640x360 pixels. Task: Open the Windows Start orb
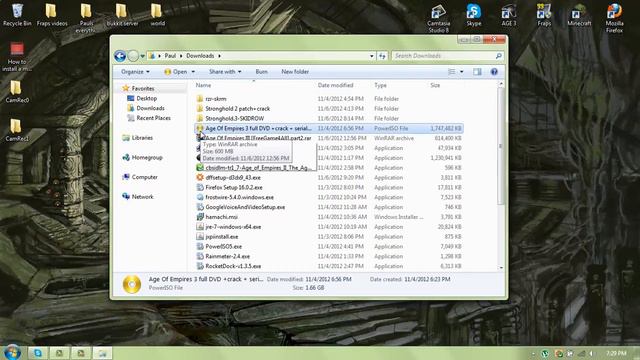(x=12, y=352)
